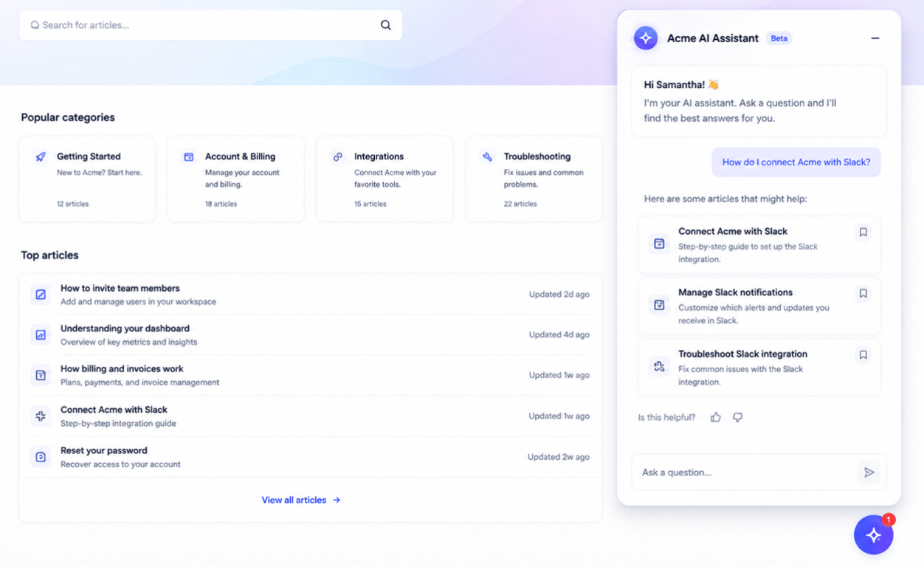Open Connect Acme with Slack in Top articles
This screenshot has height=567, width=924.
[x=311, y=416]
